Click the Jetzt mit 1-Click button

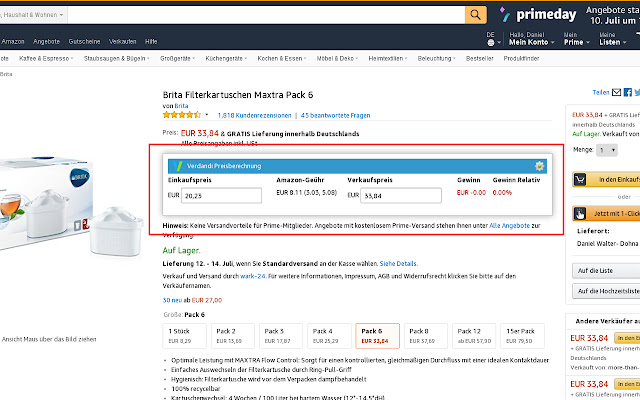tap(606, 213)
